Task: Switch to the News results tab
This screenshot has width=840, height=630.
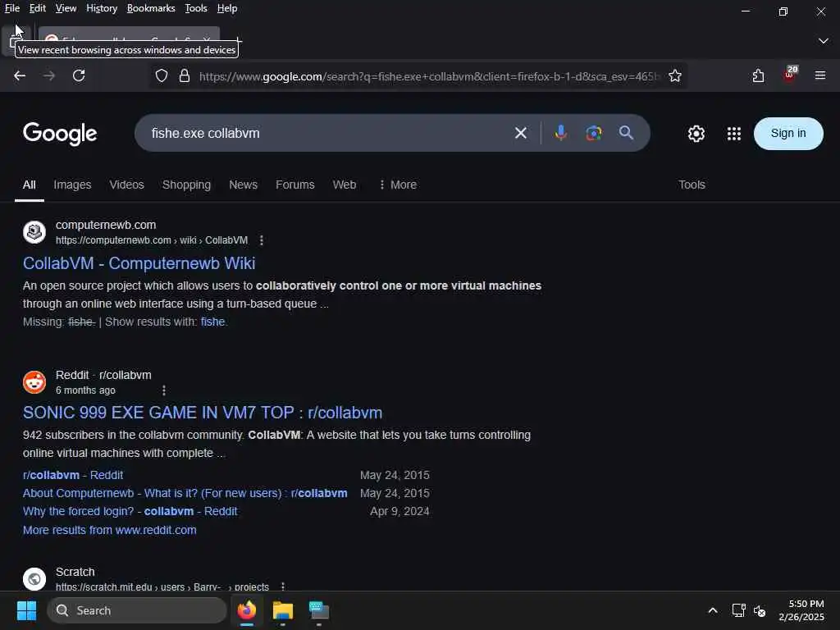Action: 243,185
